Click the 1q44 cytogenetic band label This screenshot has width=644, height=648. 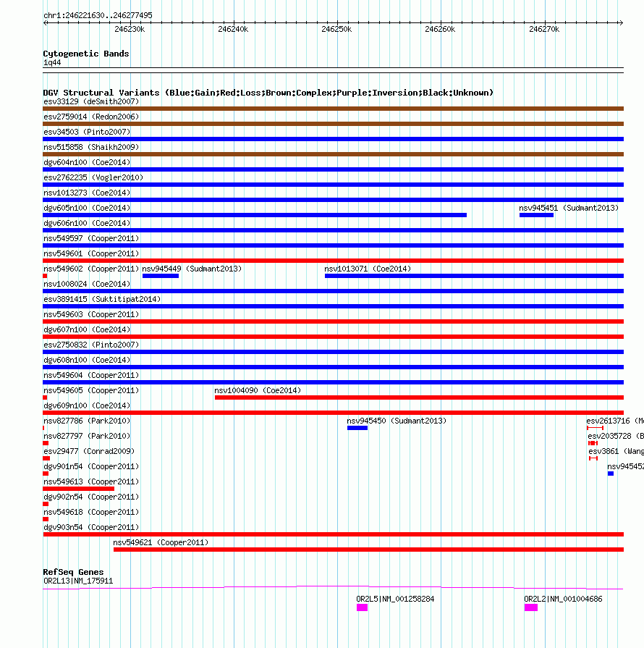click(52, 62)
